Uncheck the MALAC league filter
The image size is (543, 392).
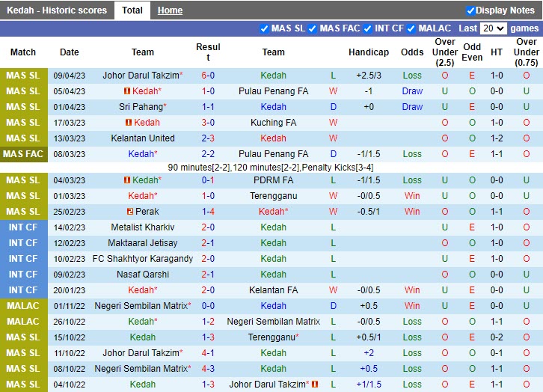tap(411, 28)
